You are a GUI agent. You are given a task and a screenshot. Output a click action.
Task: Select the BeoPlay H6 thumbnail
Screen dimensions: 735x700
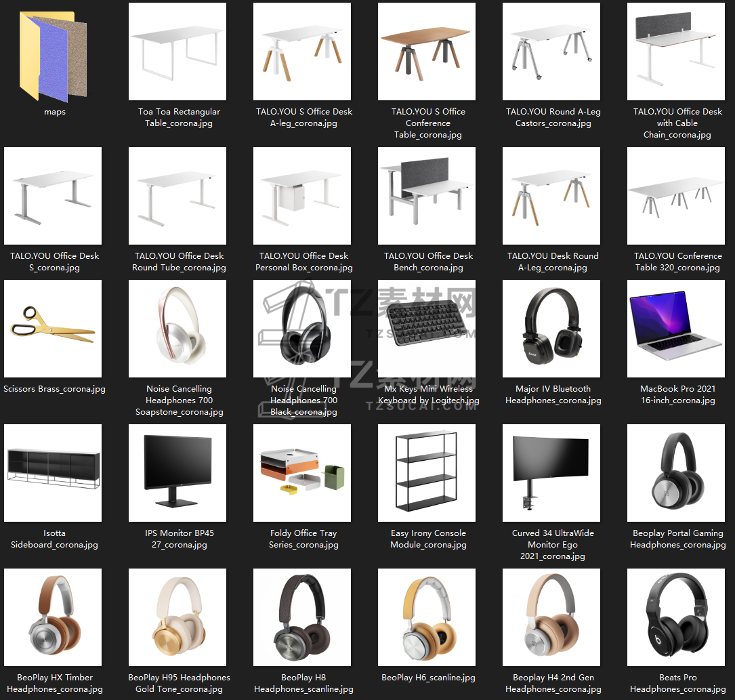coord(427,617)
